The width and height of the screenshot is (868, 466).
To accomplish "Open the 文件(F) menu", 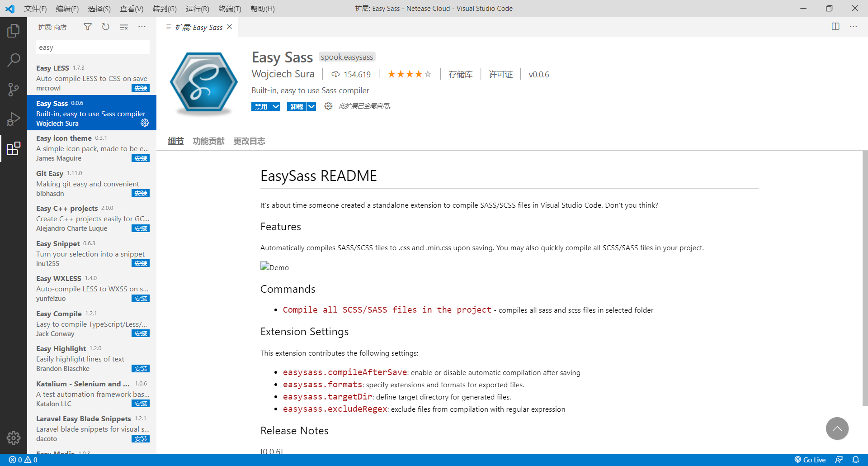I will (x=35, y=9).
